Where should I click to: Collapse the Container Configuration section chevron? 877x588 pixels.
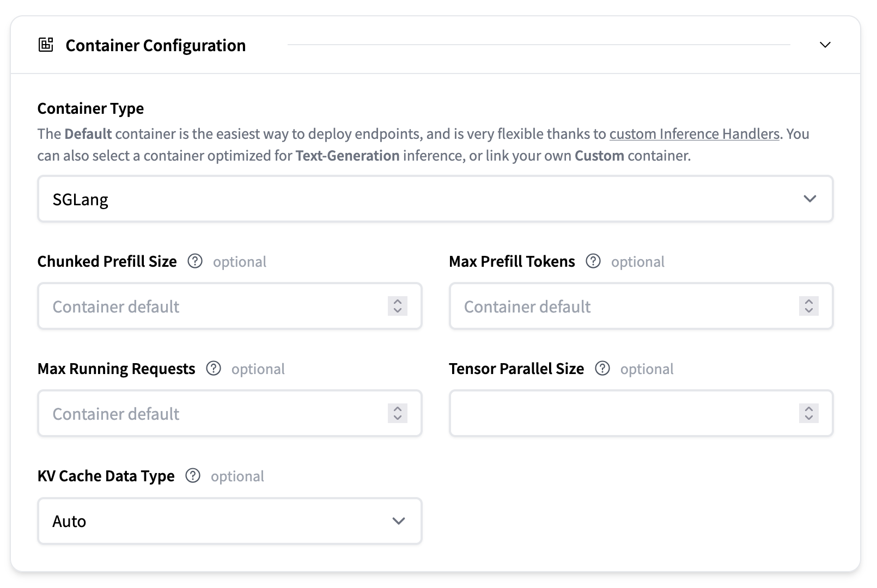coord(825,45)
